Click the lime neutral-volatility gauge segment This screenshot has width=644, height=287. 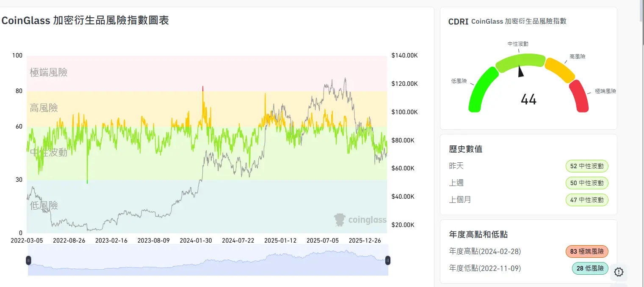(x=521, y=62)
